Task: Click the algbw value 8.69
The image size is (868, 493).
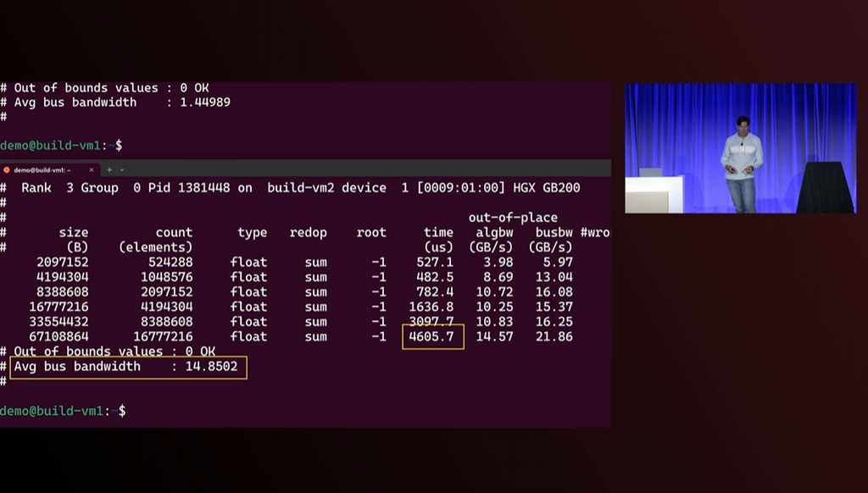Action: pos(498,277)
